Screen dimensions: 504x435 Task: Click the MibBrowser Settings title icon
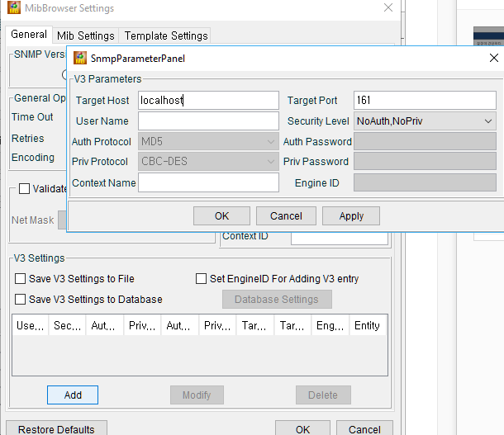14,7
